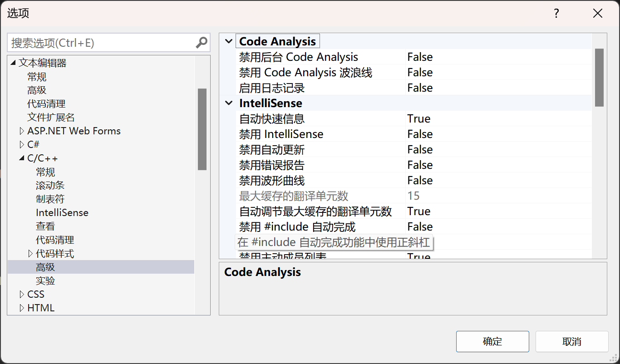
Task: Select 高级 under C/C++
Action: (x=101, y=267)
